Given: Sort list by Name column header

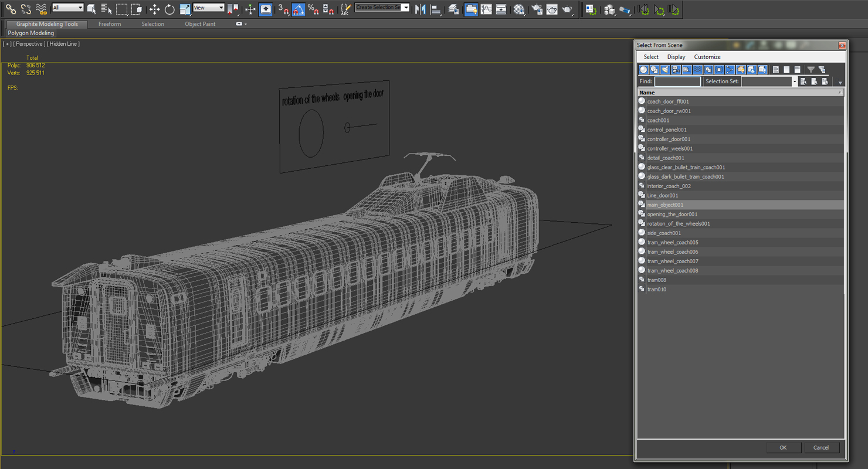Looking at the screenshot, I should tap(741, 93).
